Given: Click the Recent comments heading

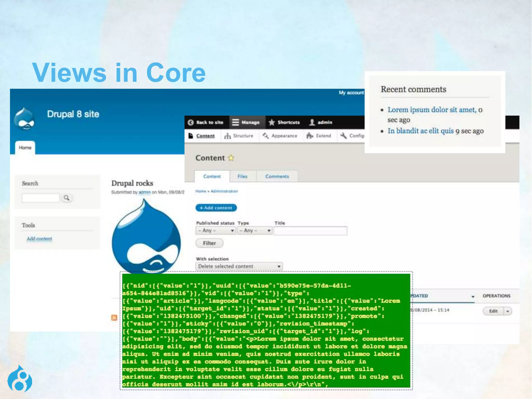Looking at the screenshot, I should tap(413, 89).
